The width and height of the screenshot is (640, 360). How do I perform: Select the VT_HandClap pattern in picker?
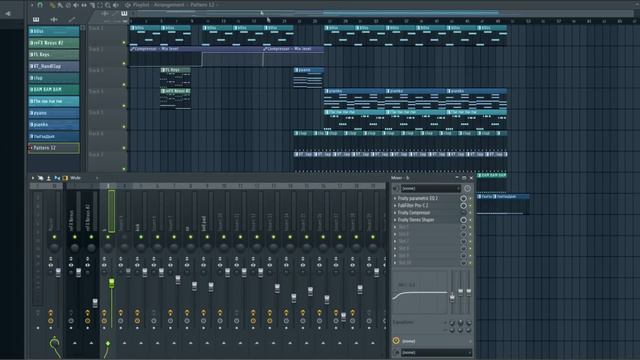[54, 66]
